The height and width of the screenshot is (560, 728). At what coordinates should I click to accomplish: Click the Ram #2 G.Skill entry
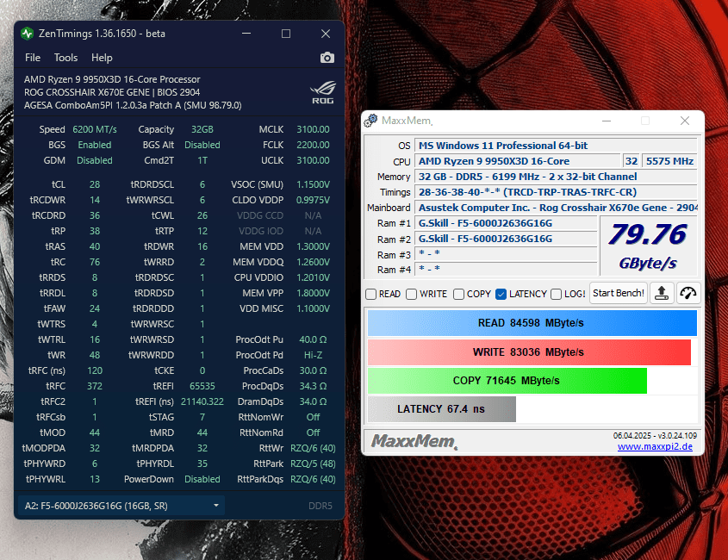pyautogui.click(x=506, y=240)
